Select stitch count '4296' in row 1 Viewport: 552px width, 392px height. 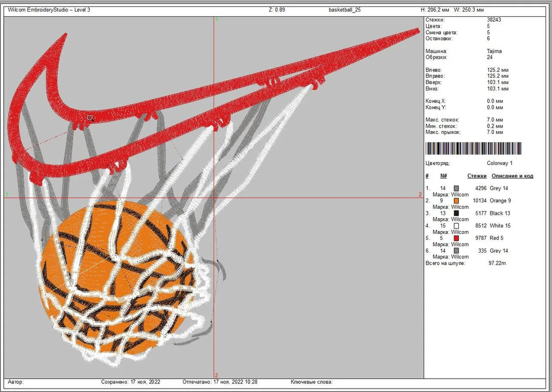(x=481, y=188)
